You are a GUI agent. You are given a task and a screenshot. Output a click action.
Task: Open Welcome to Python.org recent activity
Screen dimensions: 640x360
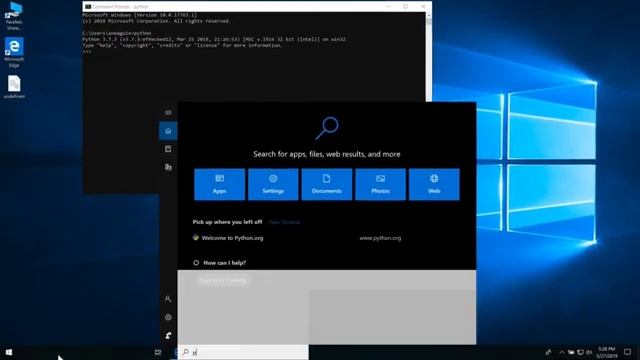[x=232, y=238]
